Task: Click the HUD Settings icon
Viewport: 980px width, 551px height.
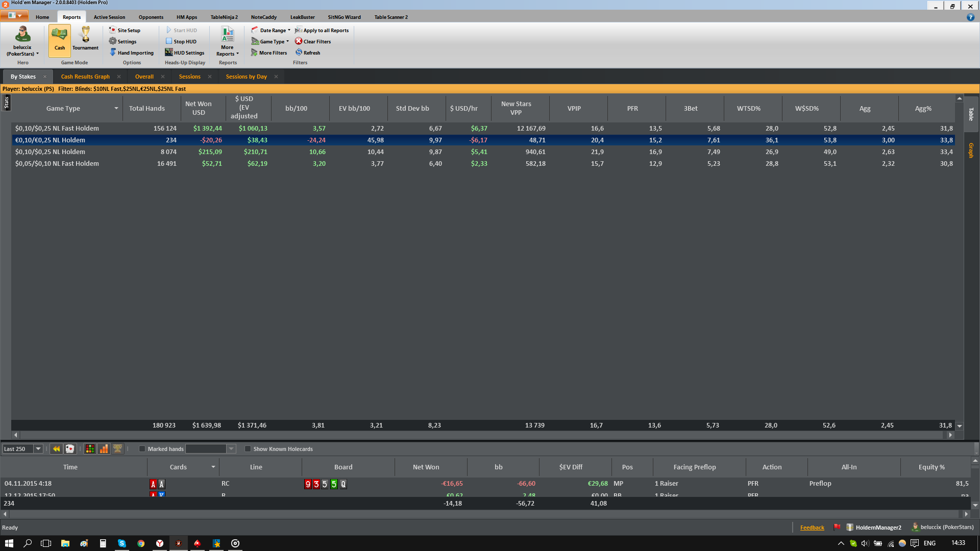Action: click(x=168, y=53)
